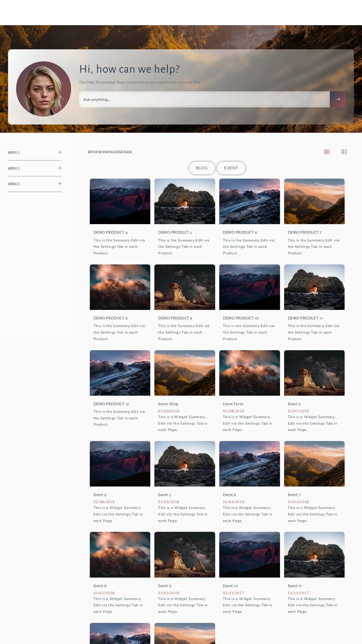
Task: Open Demo Product 12 glacier thumbnail
Action: (120, 373)
